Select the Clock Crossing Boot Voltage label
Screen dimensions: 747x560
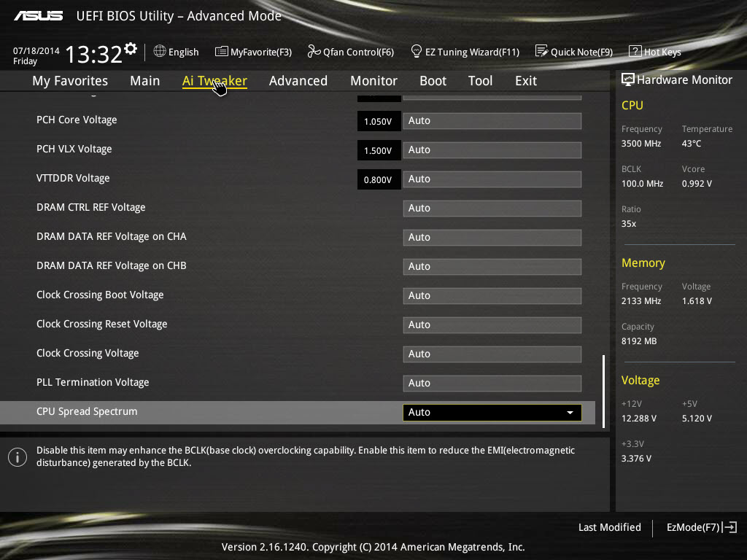pyautogui.click(x=100, y=295)
